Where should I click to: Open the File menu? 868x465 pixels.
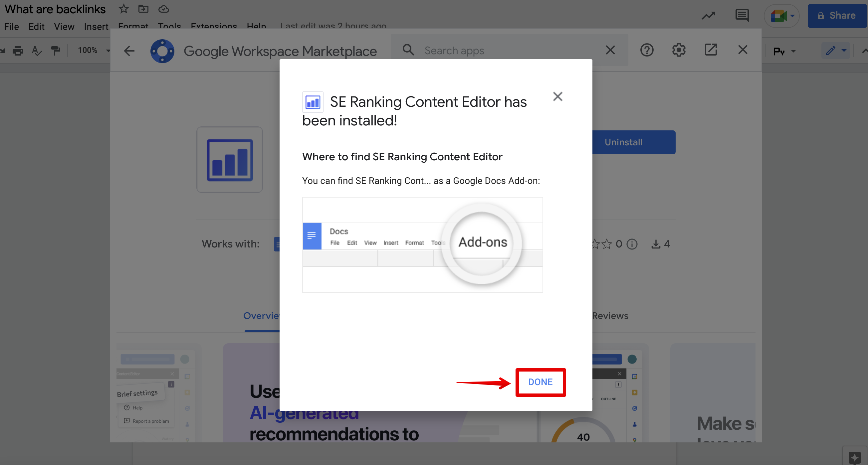[x=11, y=27]
